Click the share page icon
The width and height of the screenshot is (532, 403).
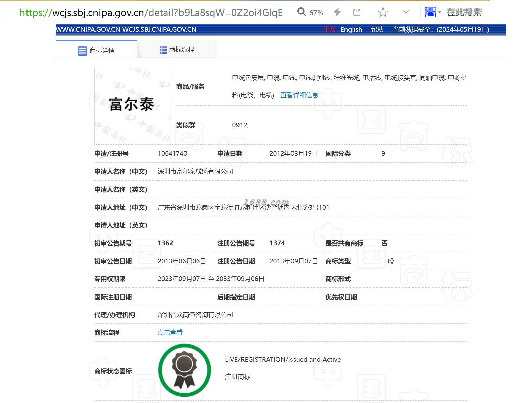pos(357,12)
